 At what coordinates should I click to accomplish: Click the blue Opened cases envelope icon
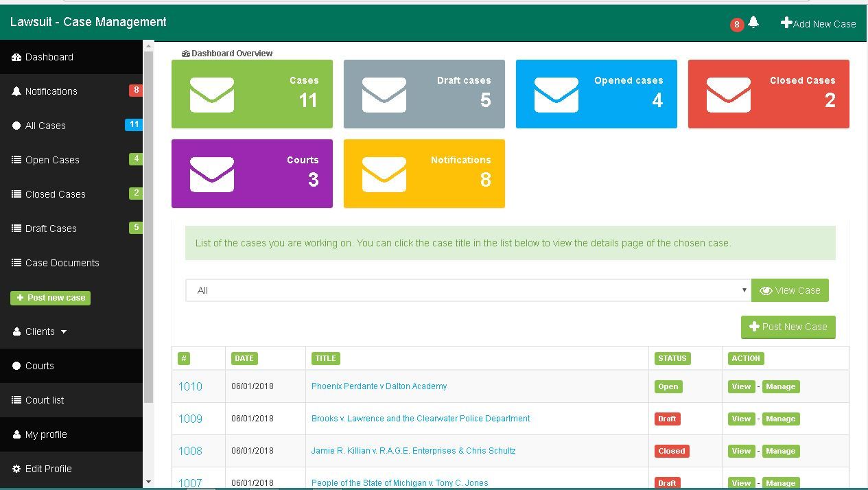(x=556, y=95)
